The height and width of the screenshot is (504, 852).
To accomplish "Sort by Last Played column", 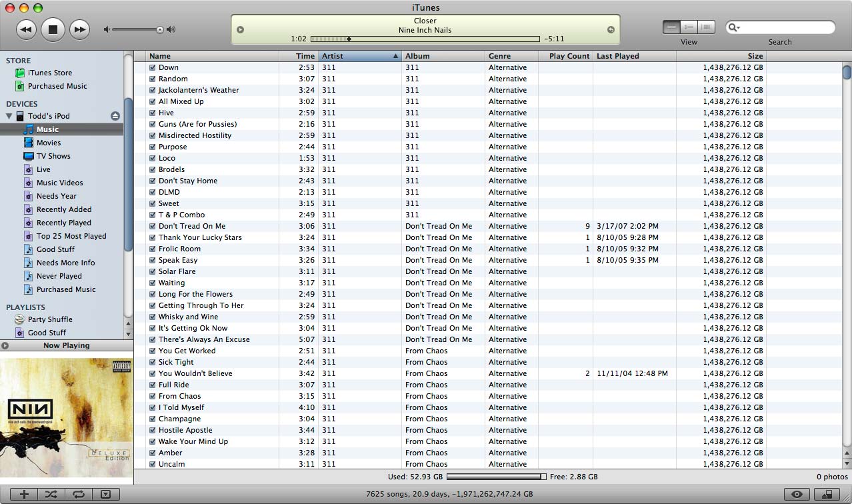I will click(635, 56).
